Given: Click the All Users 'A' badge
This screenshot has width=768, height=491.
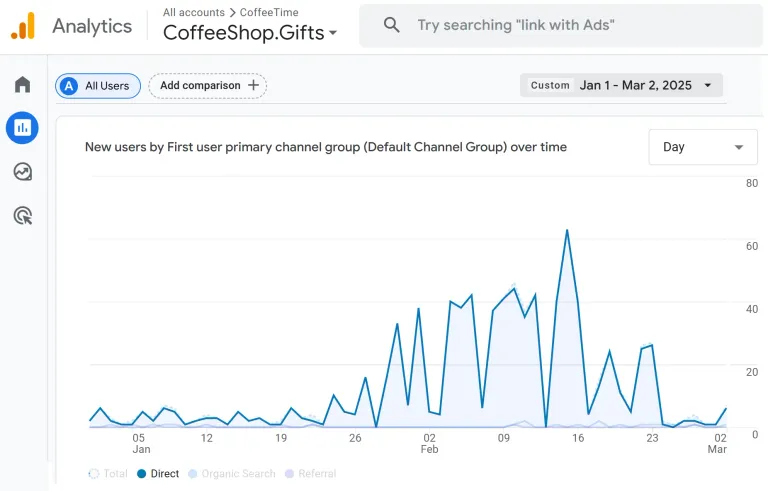Looking at the screenshot, I should tap(69, 86).
